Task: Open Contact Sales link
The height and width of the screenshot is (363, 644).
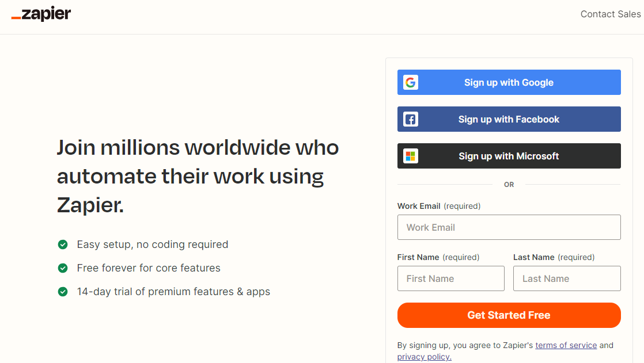Action: point(611,14)
